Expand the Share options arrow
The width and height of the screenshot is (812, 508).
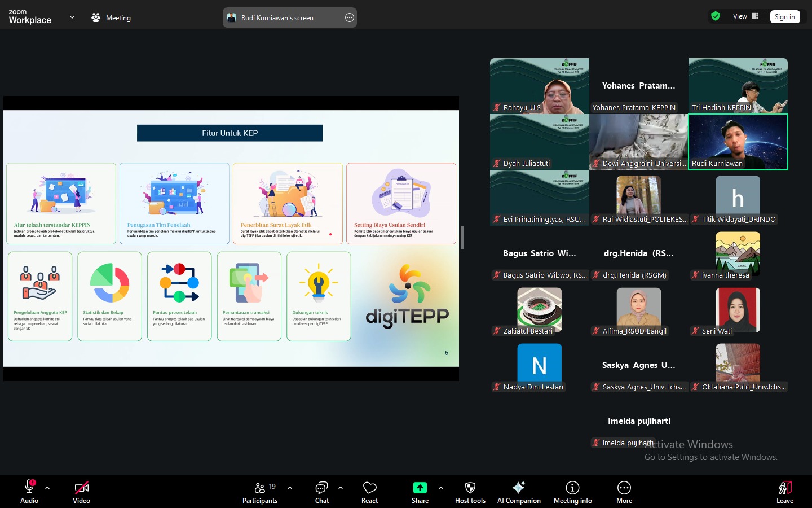tap(441, 488)
